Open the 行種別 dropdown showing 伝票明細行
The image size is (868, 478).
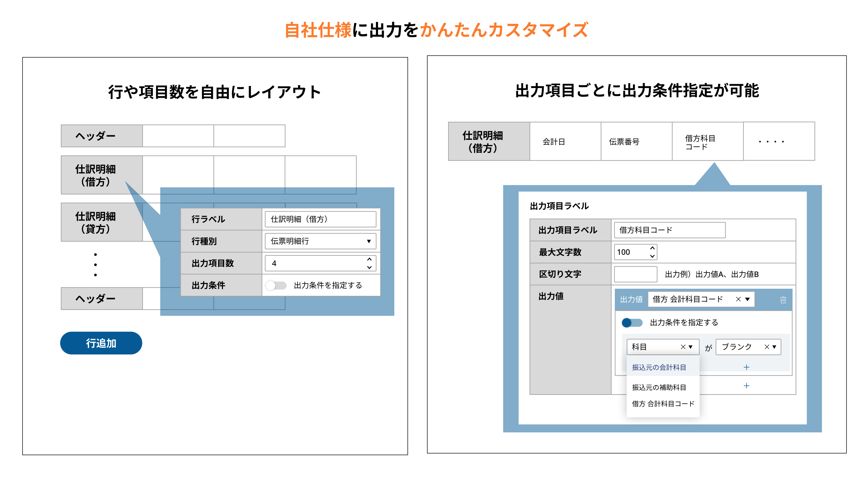[x=369, y=241]
